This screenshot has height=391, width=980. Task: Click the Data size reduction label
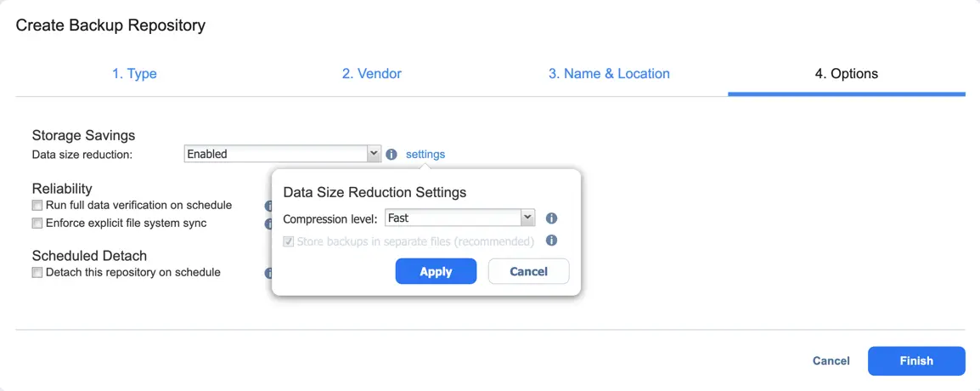[82, 155]
